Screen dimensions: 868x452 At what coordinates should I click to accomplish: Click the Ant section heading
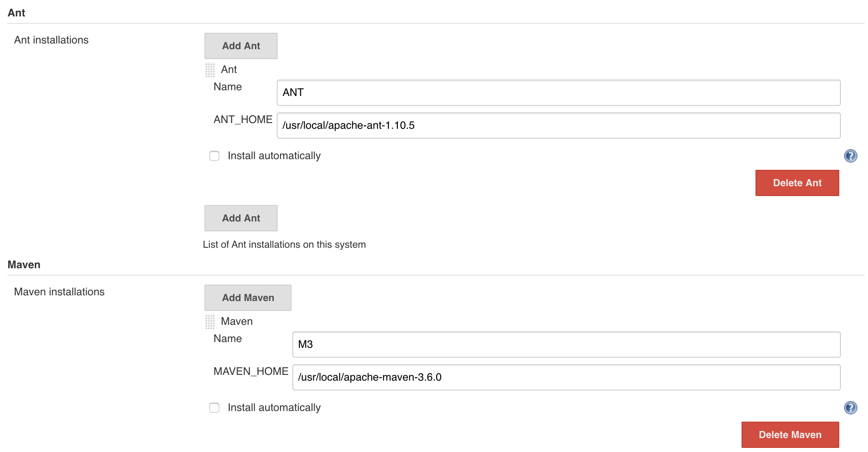16,13
